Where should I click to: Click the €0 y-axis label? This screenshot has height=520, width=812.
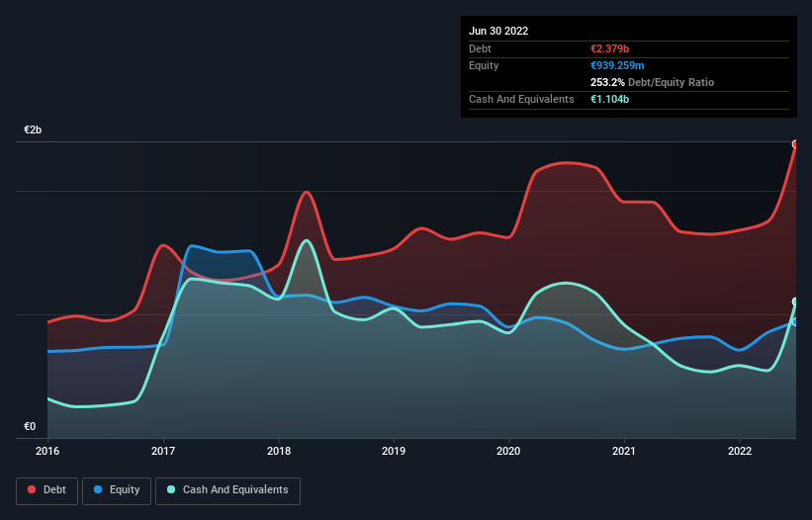pos(30,426)
